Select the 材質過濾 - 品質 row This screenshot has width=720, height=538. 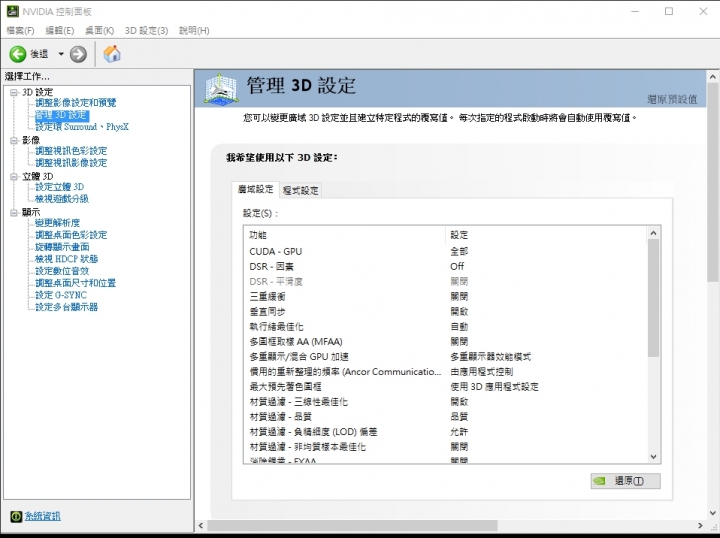tap(445, 417)
